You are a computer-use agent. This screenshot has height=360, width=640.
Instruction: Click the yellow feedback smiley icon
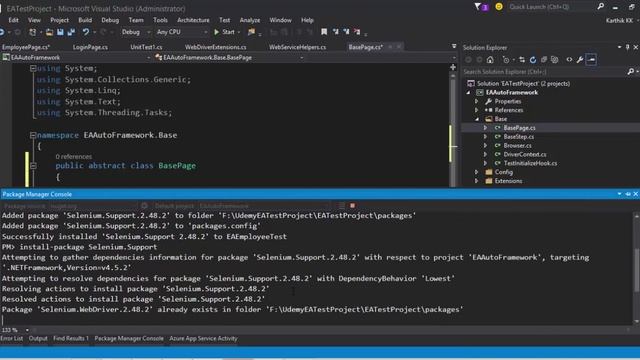499,7
